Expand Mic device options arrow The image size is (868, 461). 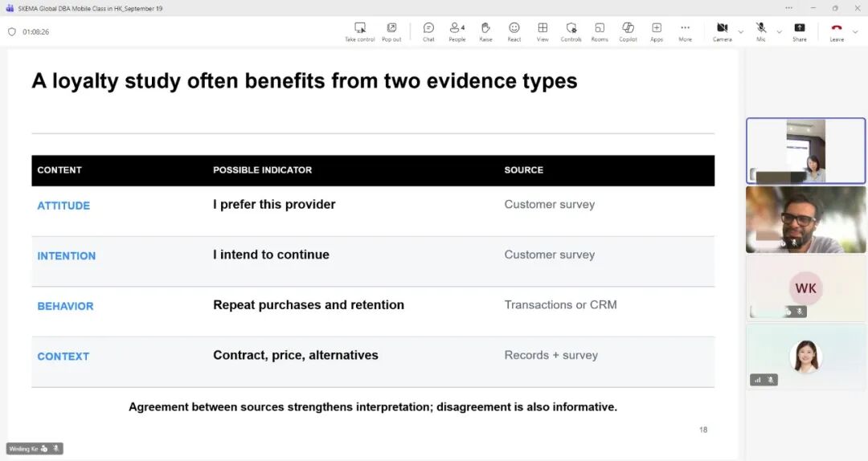click(779, 32)
